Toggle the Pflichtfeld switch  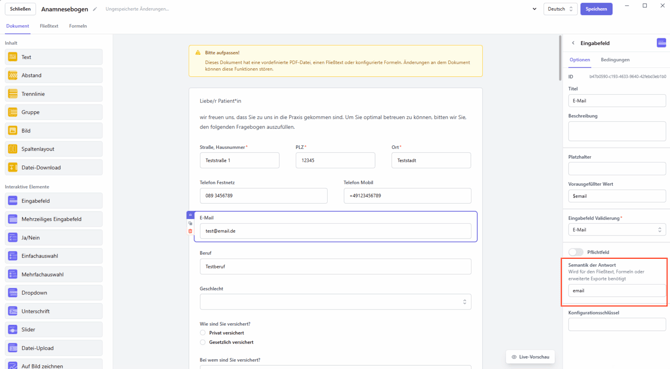click(576, 252)
